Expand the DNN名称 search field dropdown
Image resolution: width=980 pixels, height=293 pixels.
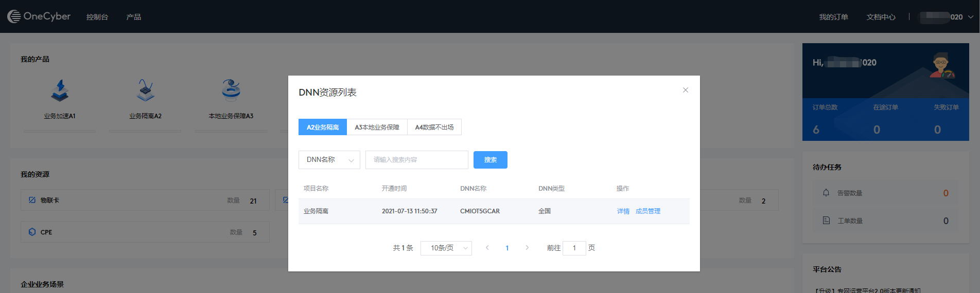coord(329,160)
